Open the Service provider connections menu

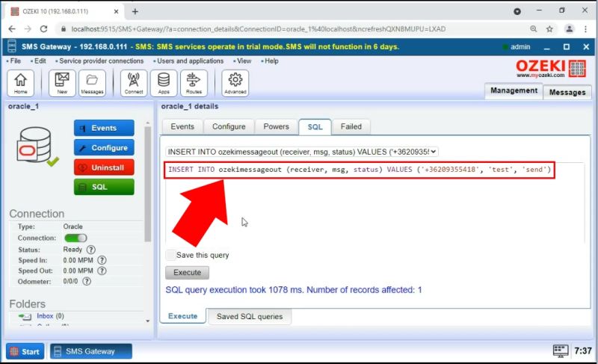pos(101,61)
